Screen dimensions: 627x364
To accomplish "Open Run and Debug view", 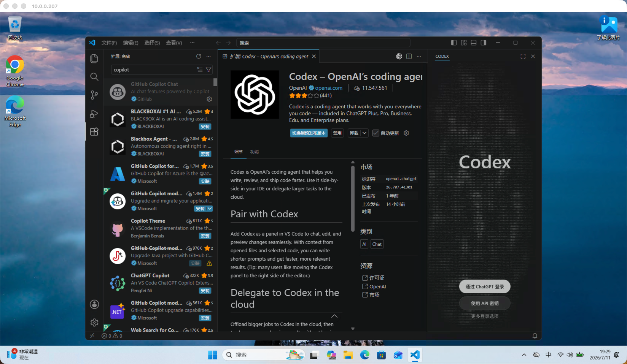I will click(x=94, y=113).
